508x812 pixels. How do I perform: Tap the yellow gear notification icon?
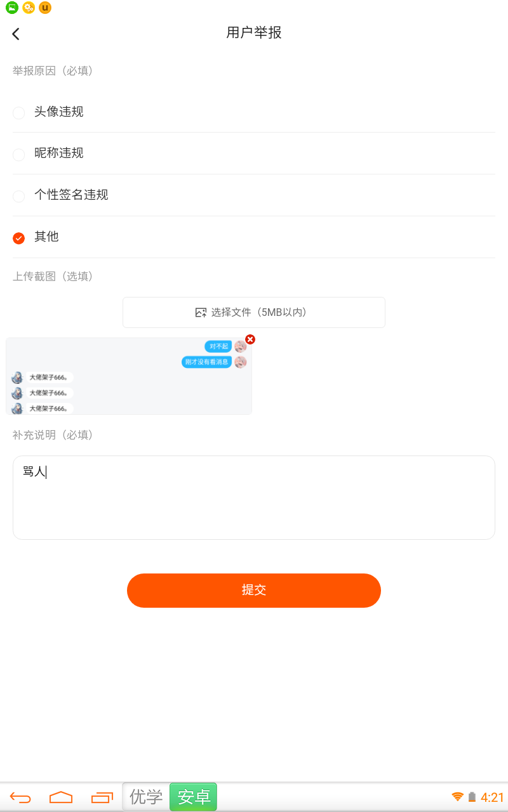tap(29, 8)
